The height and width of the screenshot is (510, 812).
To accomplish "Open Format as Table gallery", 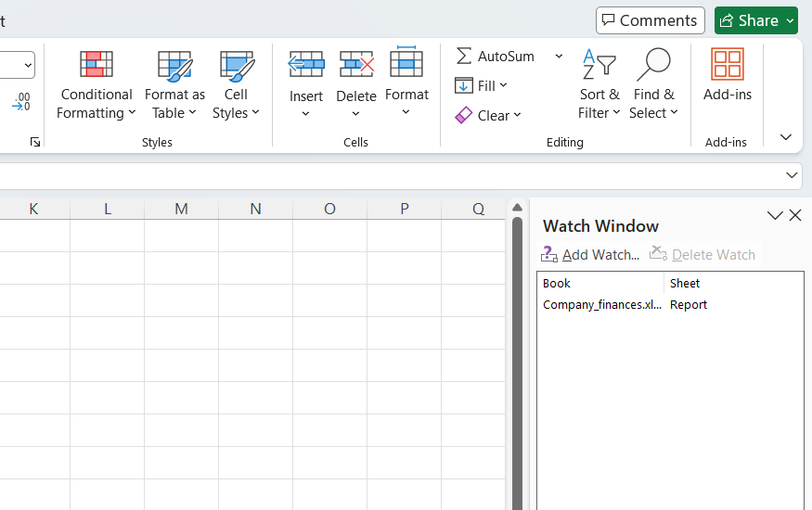I will (x=174, y=85).
